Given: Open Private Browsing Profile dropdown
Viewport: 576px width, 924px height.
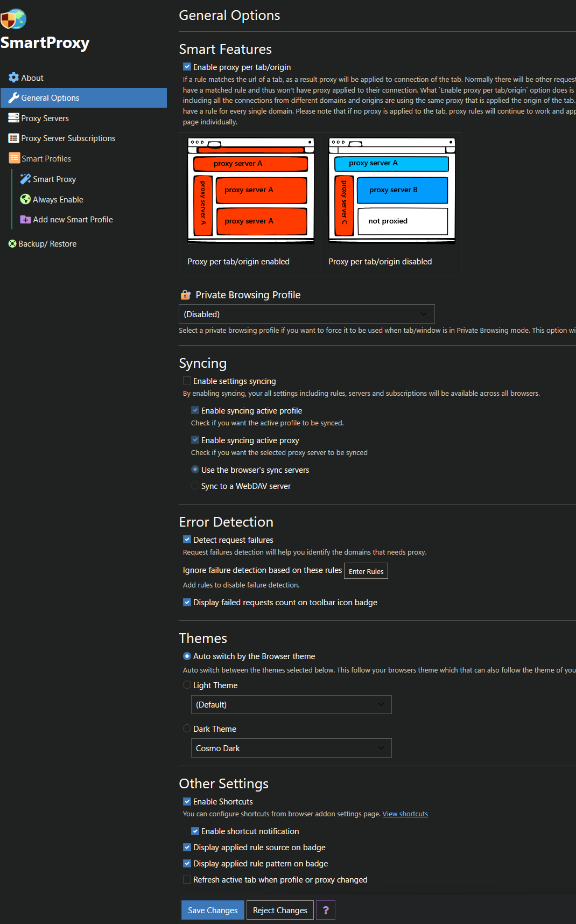Looking at the screenshot, I should 307,314.
